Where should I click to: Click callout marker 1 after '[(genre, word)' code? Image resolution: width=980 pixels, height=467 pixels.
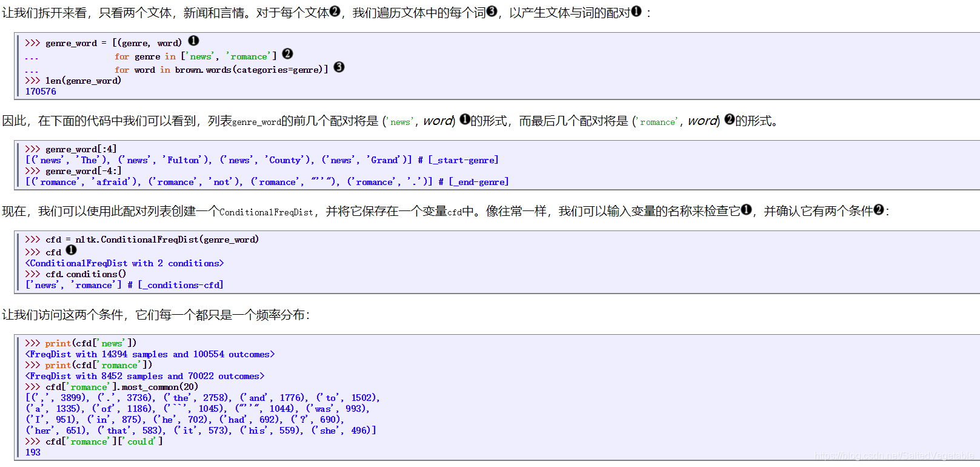click(x=193, y=41)
